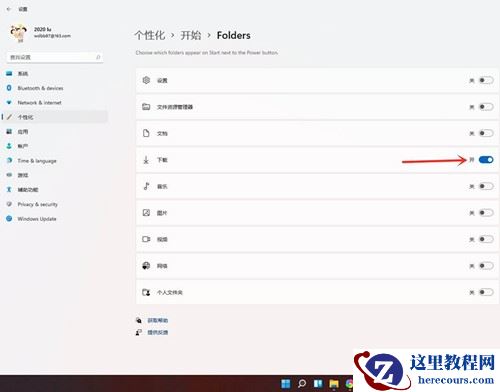The image size is (500, 392).
Task: Open Time & language in the sidebar
Action: [54, 161]
